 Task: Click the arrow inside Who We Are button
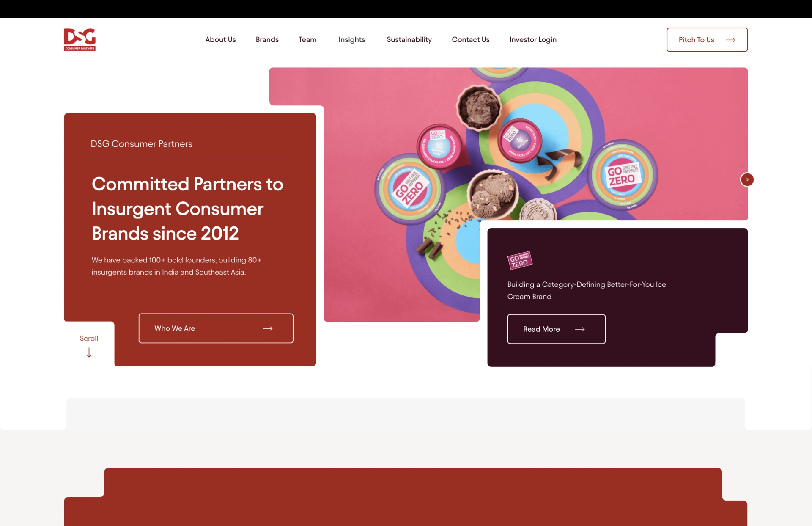click(x=268, y=328)
